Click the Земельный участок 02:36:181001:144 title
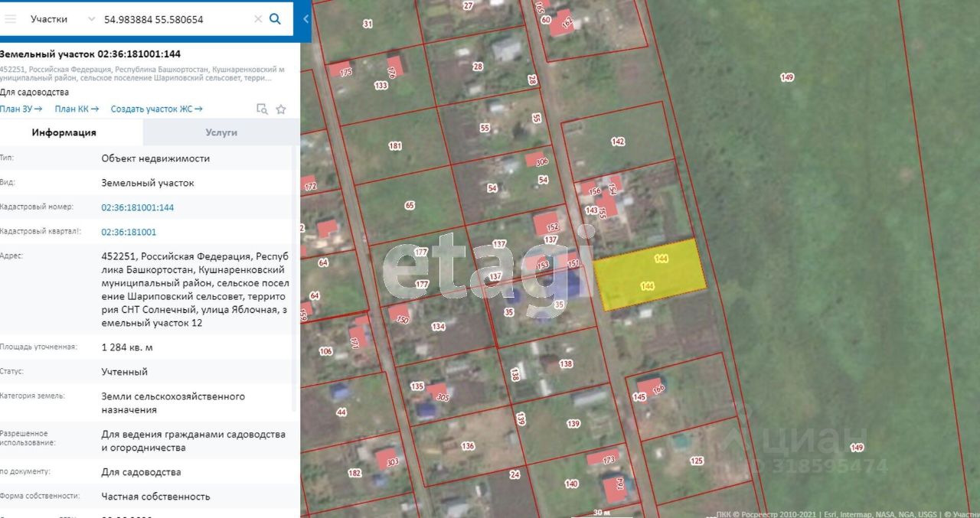 (x=90, y=54)
